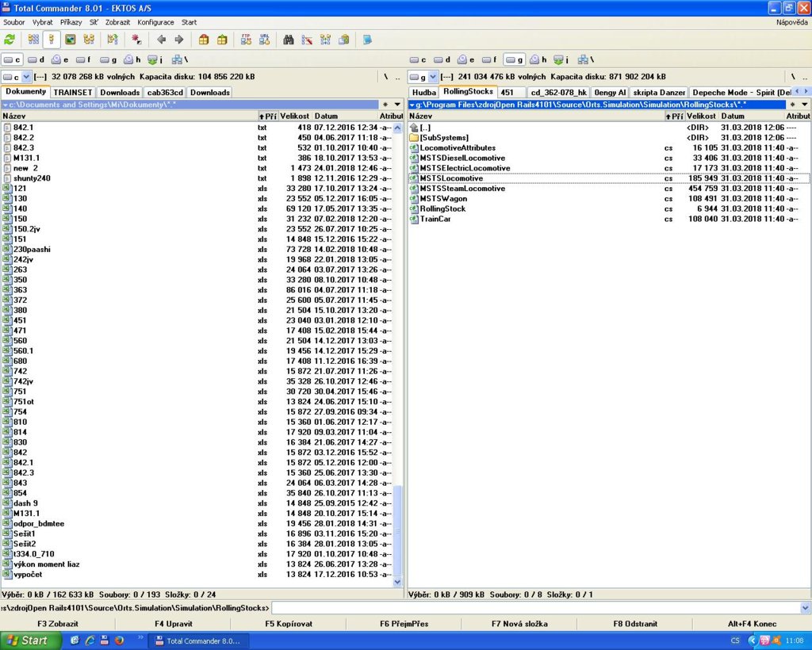Open the Konfigurace menu
Image resolution: width=812 pixels, height=650 pixels.
coord(155,22)
